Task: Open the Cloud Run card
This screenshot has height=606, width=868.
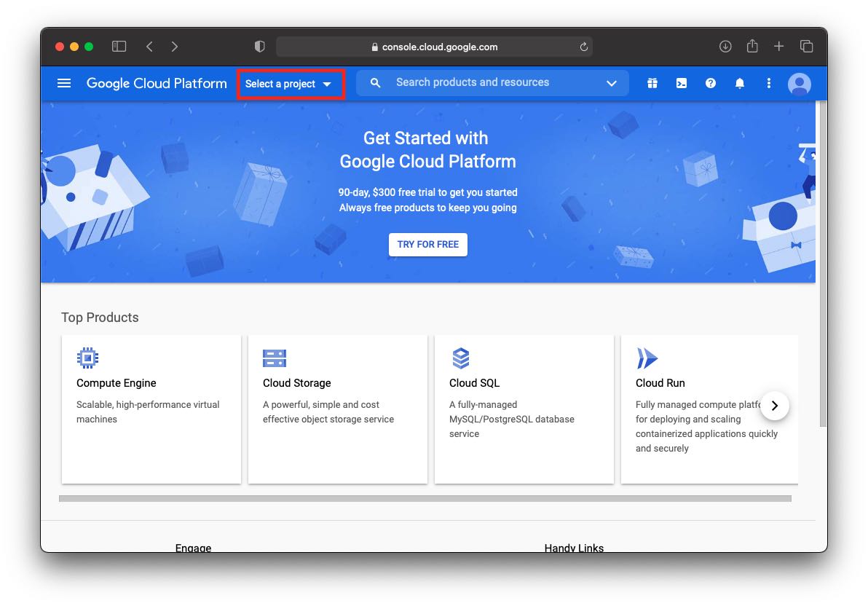Action: [709, 409]
